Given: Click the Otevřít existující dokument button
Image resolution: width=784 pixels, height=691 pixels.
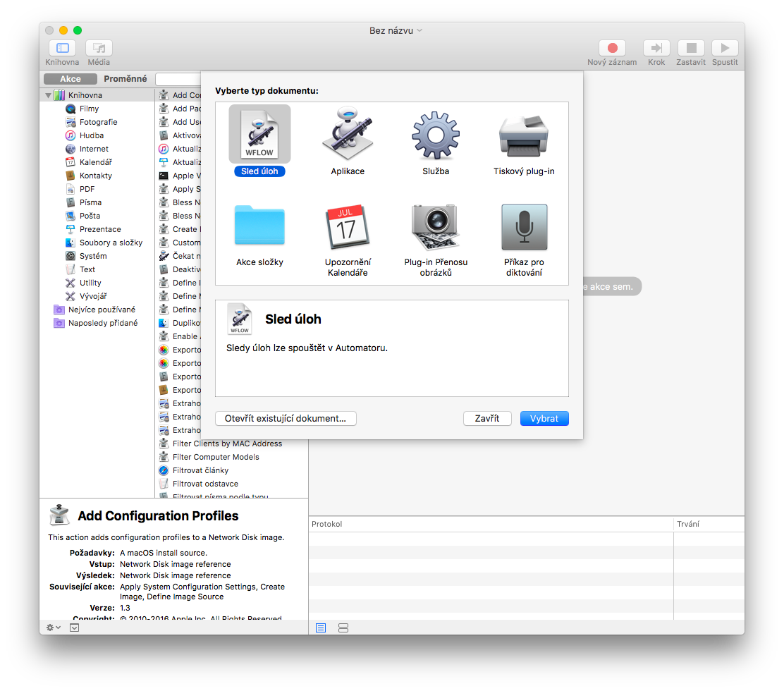Looking at the screenshot, I should (x=286, y=419).
